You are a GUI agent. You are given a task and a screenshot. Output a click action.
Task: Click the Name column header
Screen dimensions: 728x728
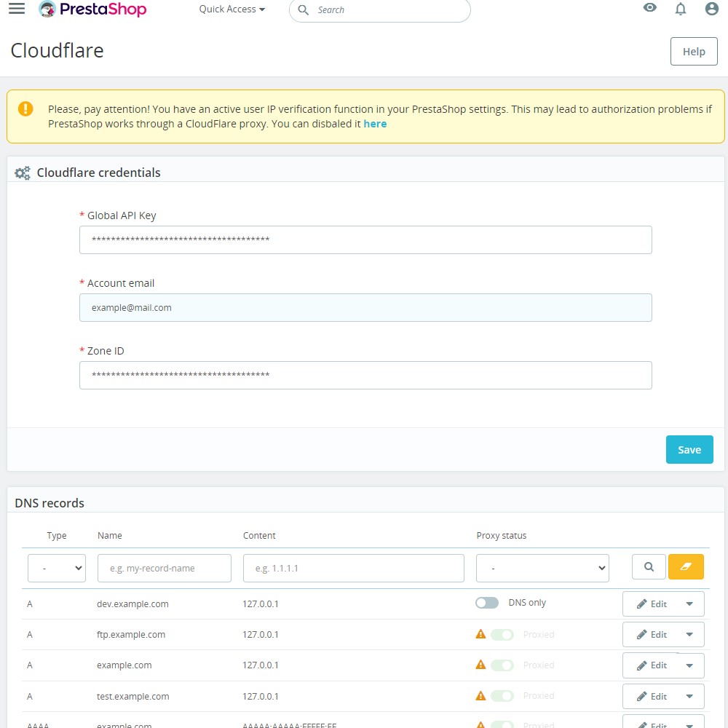110,535
